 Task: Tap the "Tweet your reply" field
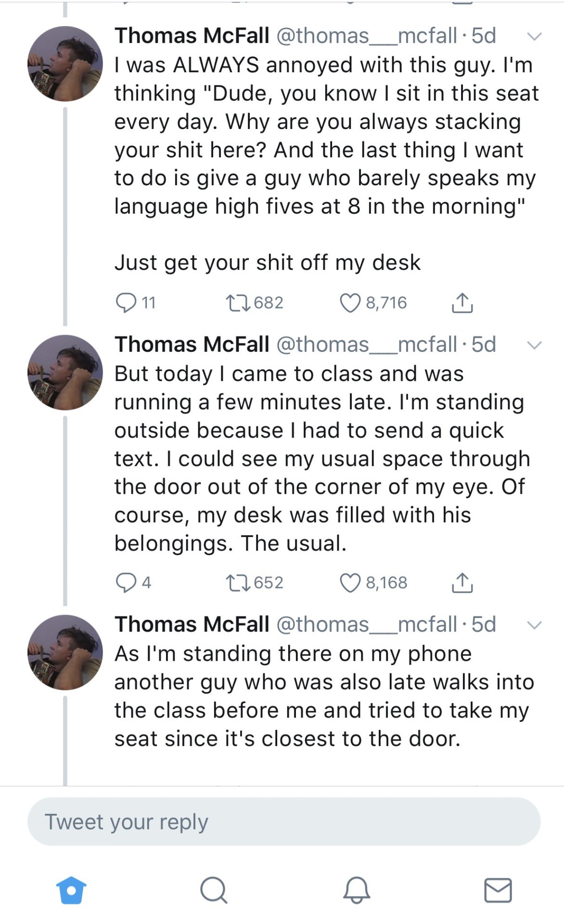[283, 821]
